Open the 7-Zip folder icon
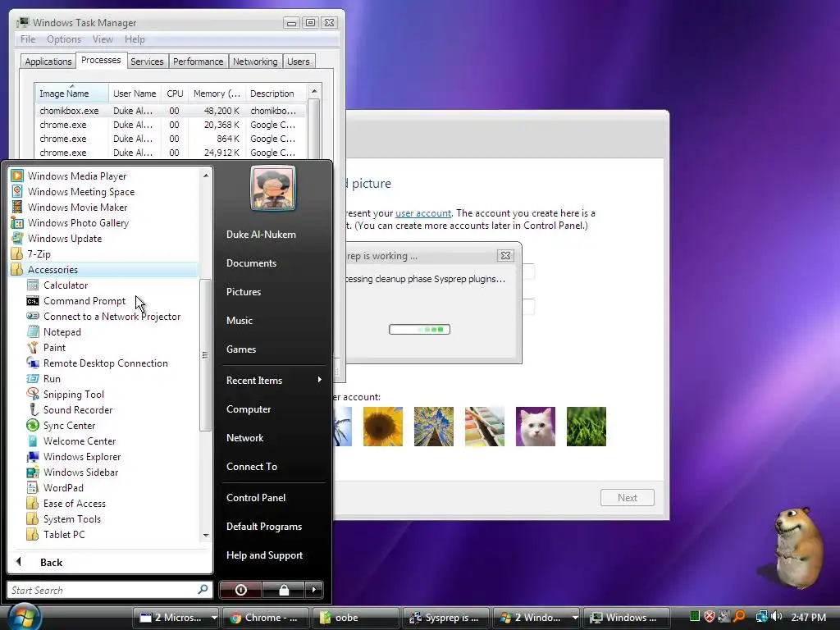 click(x=17, y=253)
